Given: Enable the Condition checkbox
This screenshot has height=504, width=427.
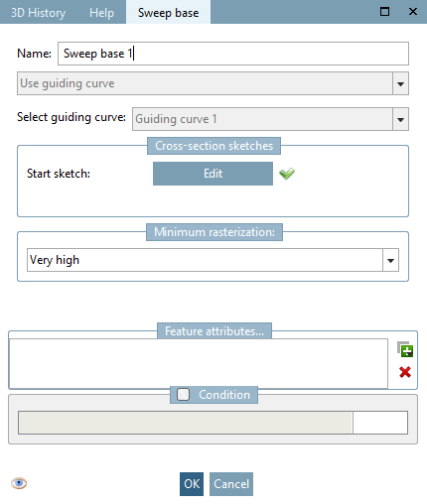Looking at the screenshot, I should 183,394.
